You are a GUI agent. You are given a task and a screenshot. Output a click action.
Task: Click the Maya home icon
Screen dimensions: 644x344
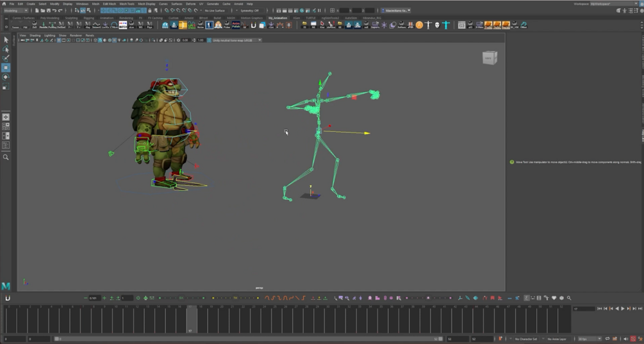tap(4, 4)
